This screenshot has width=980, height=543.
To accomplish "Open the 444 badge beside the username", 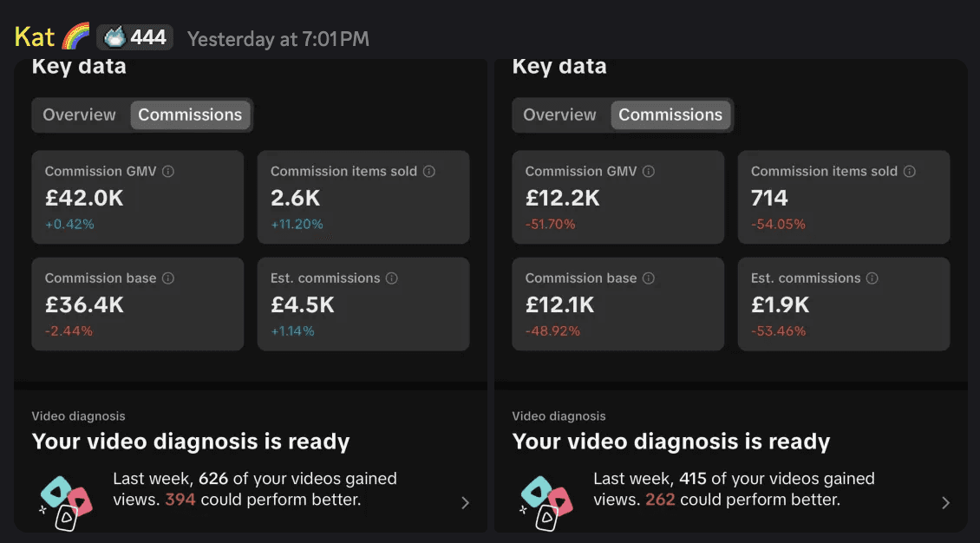I will 134,37.
